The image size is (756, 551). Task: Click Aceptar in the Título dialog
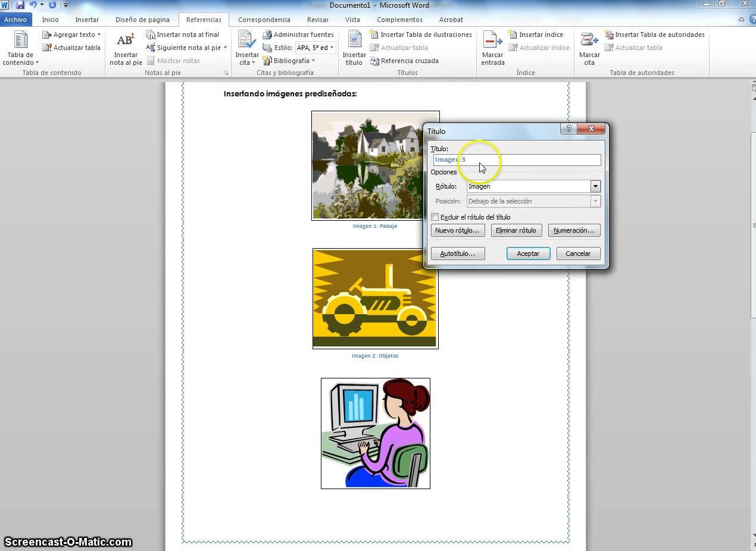(528, 253)
